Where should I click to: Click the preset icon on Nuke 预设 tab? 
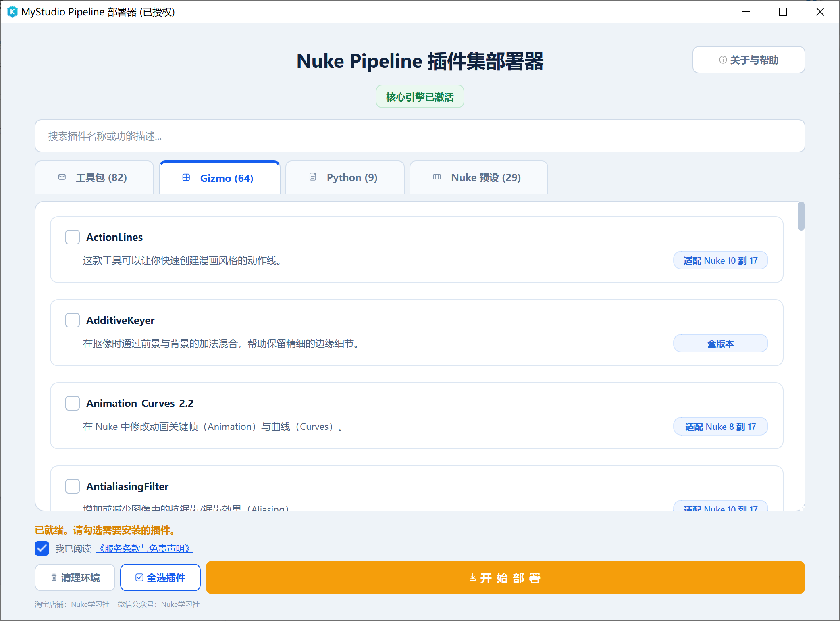pos(437,177)
